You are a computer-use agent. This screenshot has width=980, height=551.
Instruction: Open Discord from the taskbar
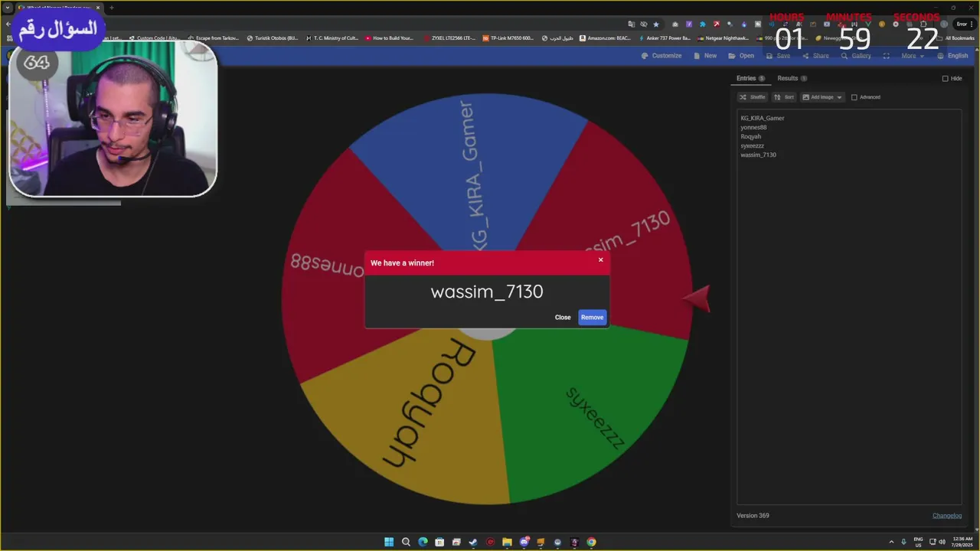(524, 542)
